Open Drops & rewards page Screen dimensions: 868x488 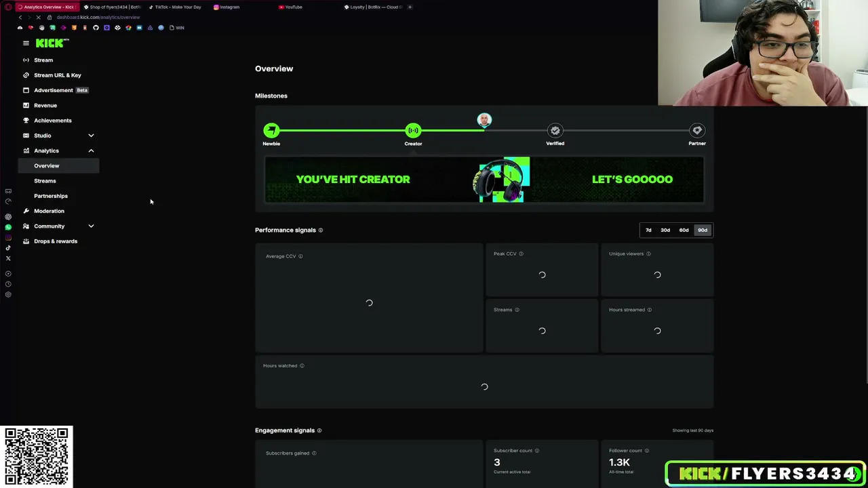point(56,241)
